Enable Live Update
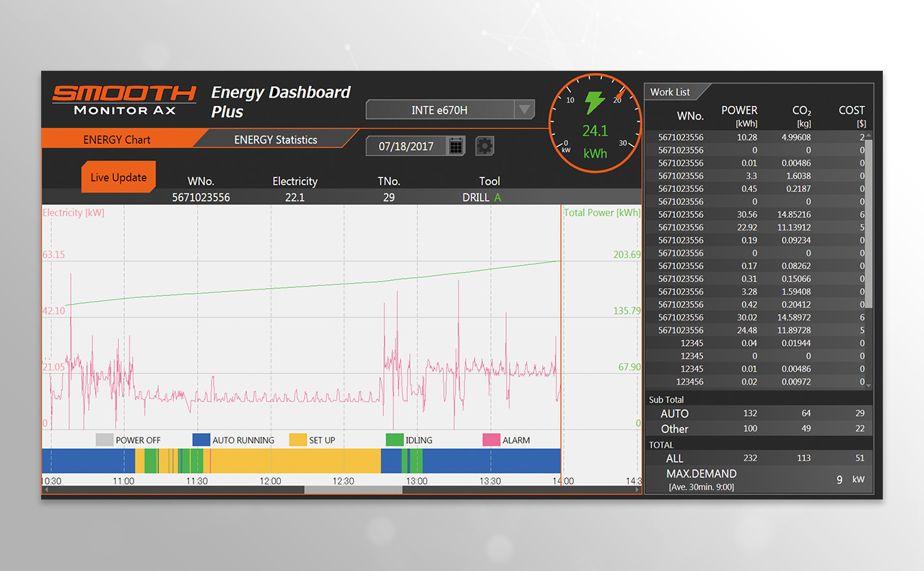This screenshot has width=924, height=571. 118,176
